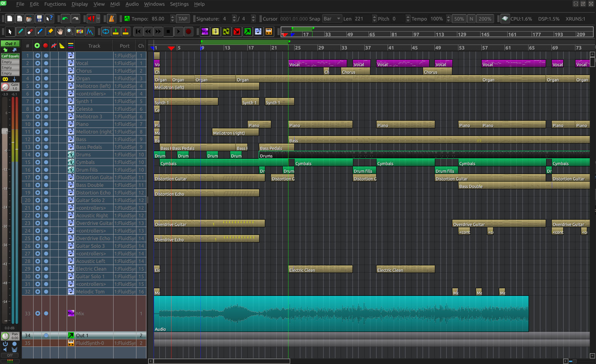Click the TAP tempo button

coord(183,19)
